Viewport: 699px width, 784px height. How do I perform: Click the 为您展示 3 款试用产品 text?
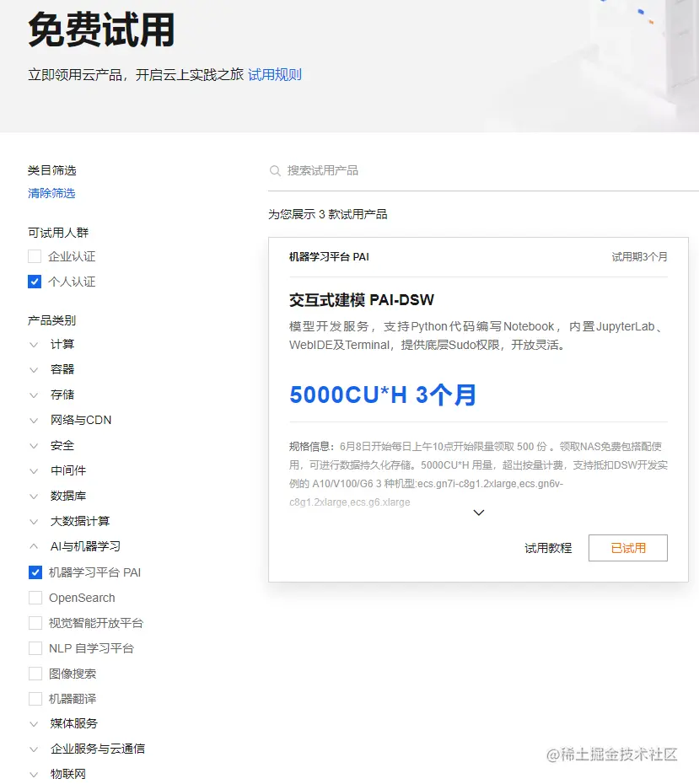[327, 214]
